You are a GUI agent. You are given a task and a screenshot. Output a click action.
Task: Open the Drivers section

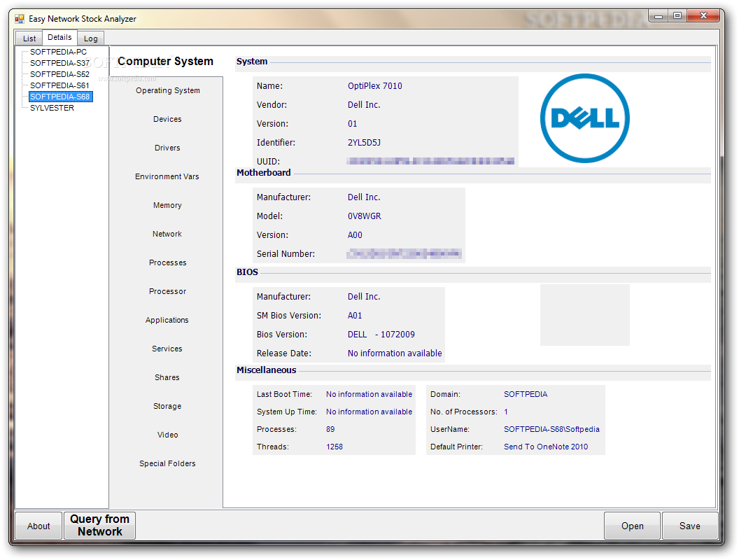(x=167, y=148)
